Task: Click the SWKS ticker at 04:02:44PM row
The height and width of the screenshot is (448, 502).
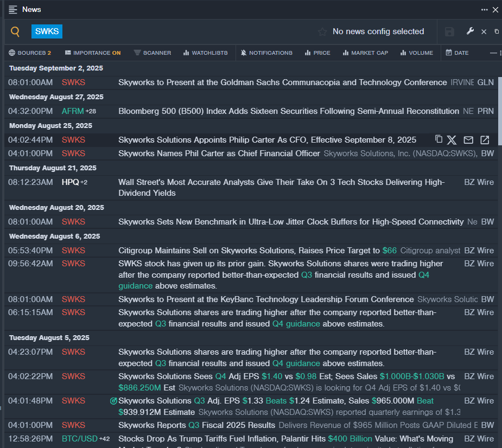Action: pos(73,140)
